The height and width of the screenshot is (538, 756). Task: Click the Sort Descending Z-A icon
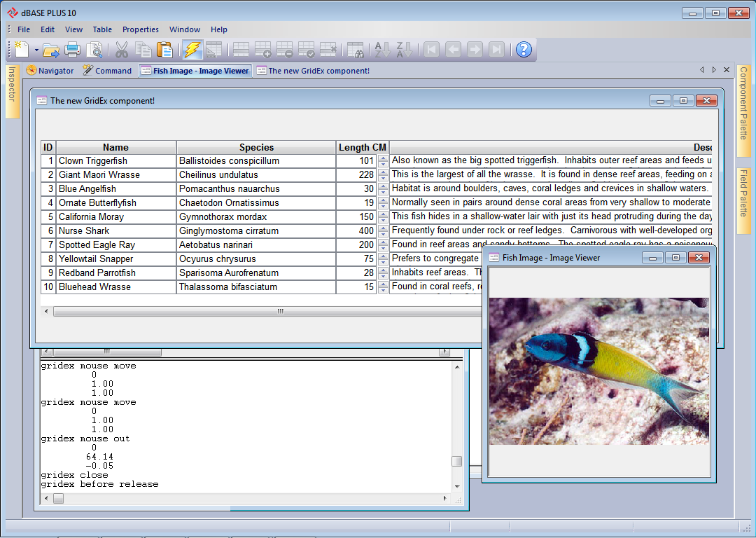(404, 49)
